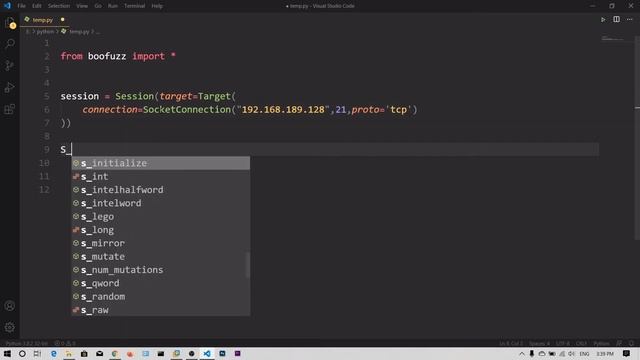Click the boofuzz import on line 2

click(x=107, y=56)
